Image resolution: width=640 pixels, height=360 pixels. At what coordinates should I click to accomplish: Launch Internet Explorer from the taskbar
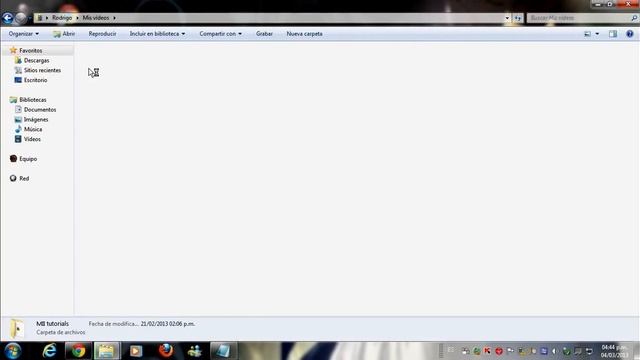click(x=49, y=351)
